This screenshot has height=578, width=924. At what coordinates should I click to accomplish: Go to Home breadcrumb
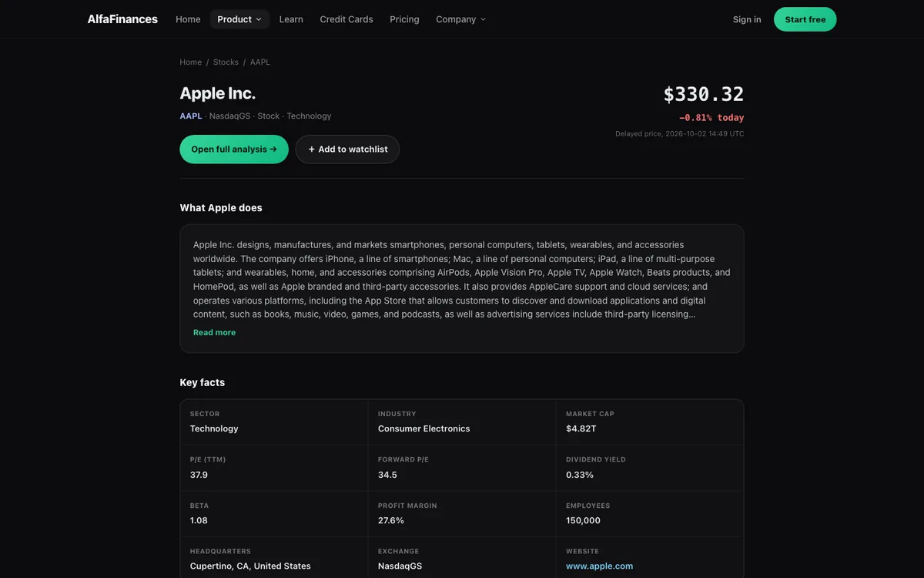[191, 62]
